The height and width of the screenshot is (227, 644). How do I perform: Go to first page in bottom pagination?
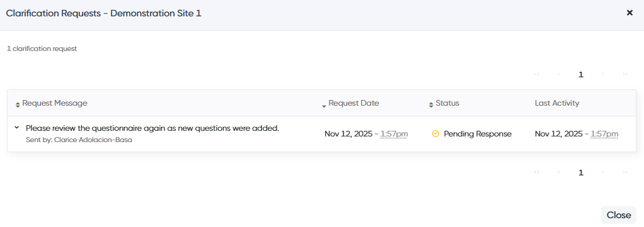[536, 172]
